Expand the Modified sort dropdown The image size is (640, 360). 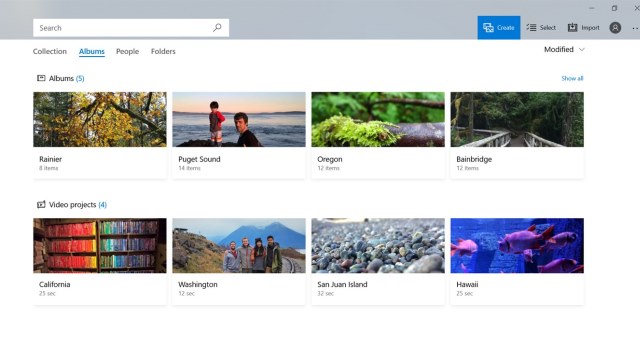pyautogui.click(x=564, y=49)
